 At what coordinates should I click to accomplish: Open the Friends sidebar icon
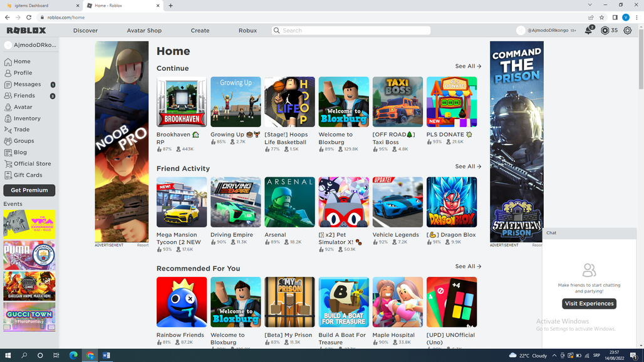coord(8,96)
